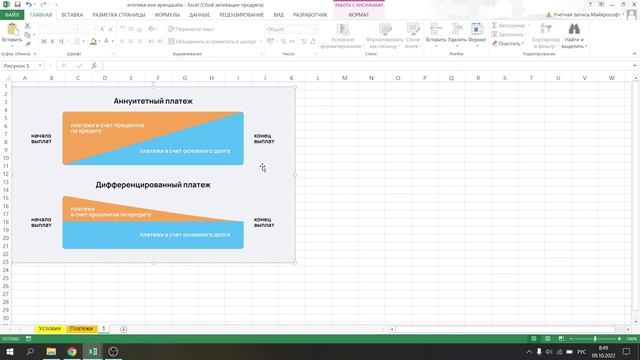Click the Copy icon in clipboard group

pyautogui.click(x=27, y=35)
